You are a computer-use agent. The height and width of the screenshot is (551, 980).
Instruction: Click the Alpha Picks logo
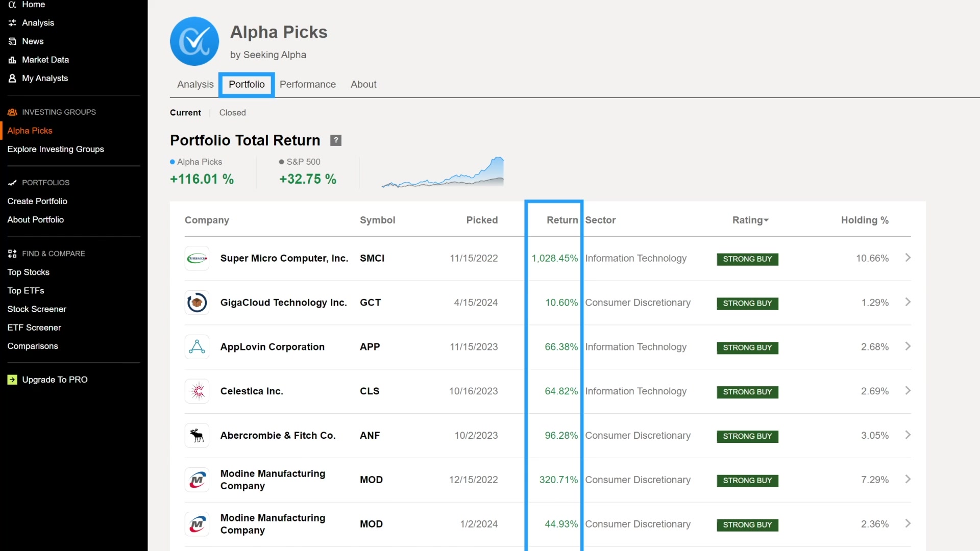[x=194, y=41]
